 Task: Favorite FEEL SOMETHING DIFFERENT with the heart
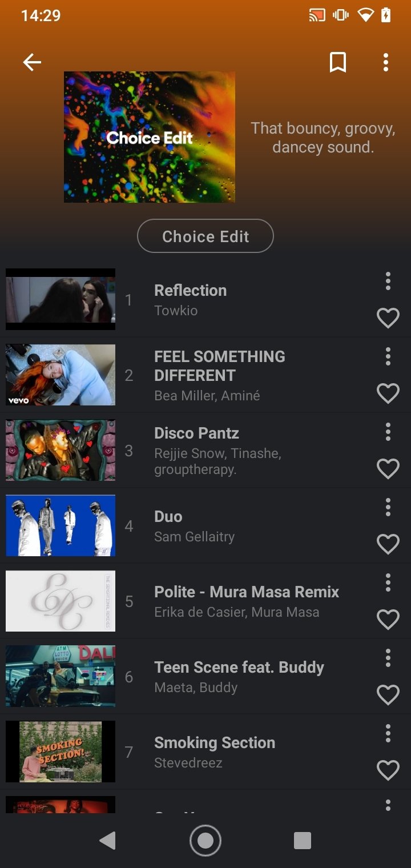coord(388,393)
